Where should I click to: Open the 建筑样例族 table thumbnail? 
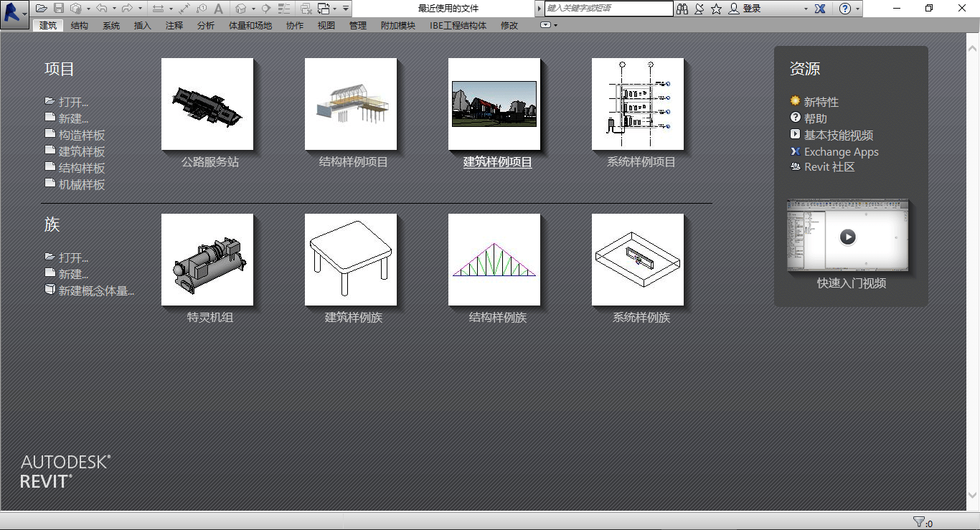[x=351, y=260]
